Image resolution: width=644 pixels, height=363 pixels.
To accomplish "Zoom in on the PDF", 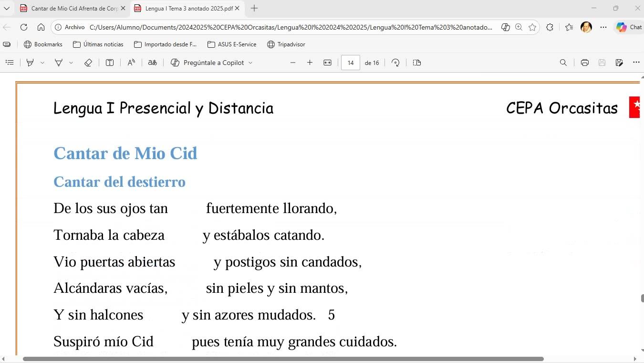I will 310,63.
